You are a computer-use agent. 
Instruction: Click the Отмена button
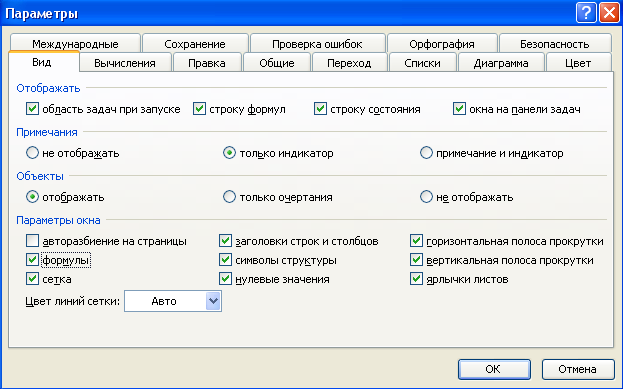[578, 369]
